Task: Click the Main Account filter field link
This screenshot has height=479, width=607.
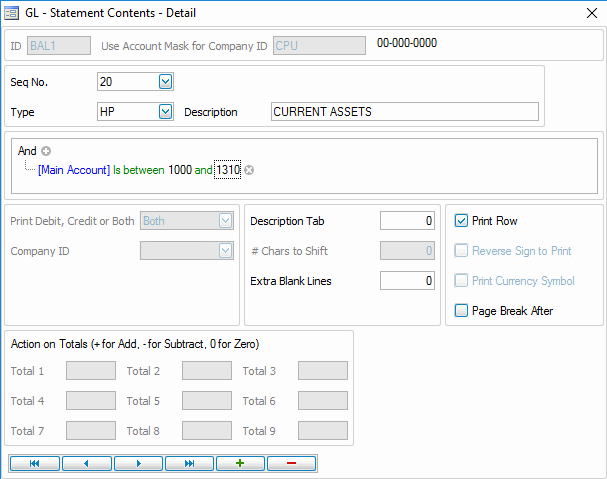Action: (74, 170)
